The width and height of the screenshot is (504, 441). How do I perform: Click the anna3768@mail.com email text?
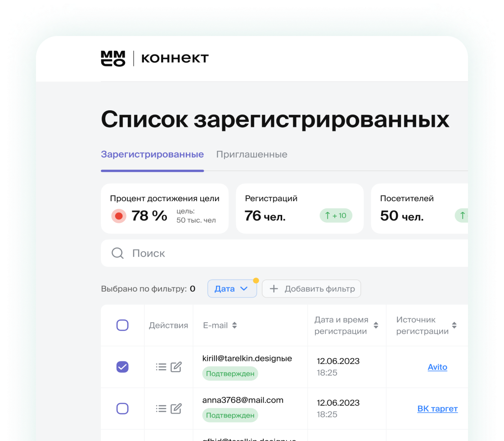pyautogui.click(x=243, y=400)
